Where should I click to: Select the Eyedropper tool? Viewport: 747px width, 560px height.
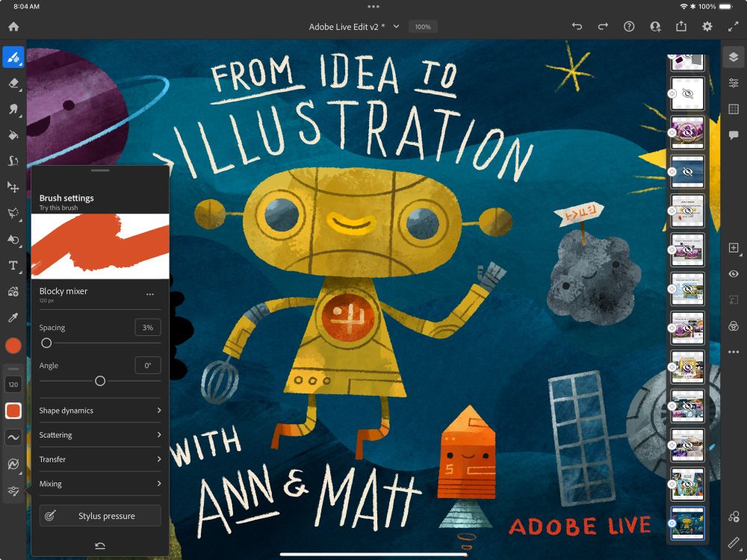pos(13,317)
